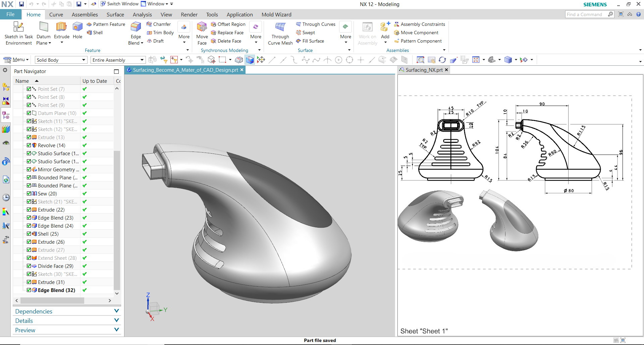Open the Analysis ribbon tab
644x345 pixels.
[x=142, y=15]
